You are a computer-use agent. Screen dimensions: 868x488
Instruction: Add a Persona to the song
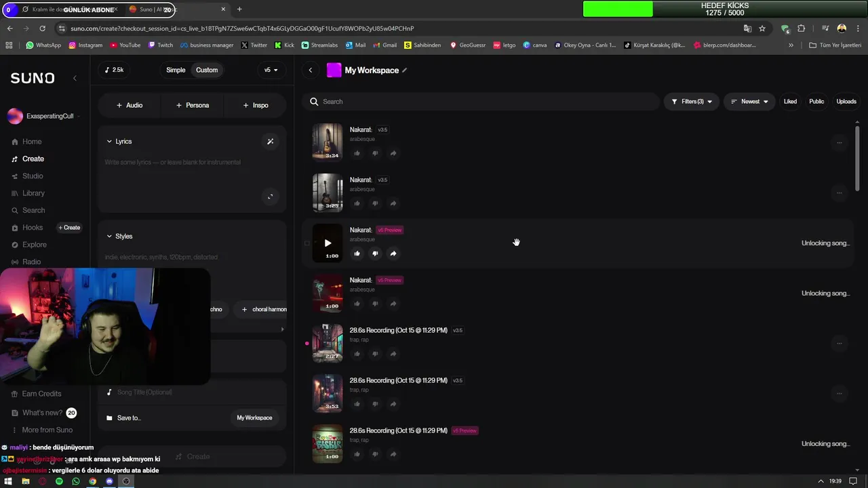click(193, 105)
